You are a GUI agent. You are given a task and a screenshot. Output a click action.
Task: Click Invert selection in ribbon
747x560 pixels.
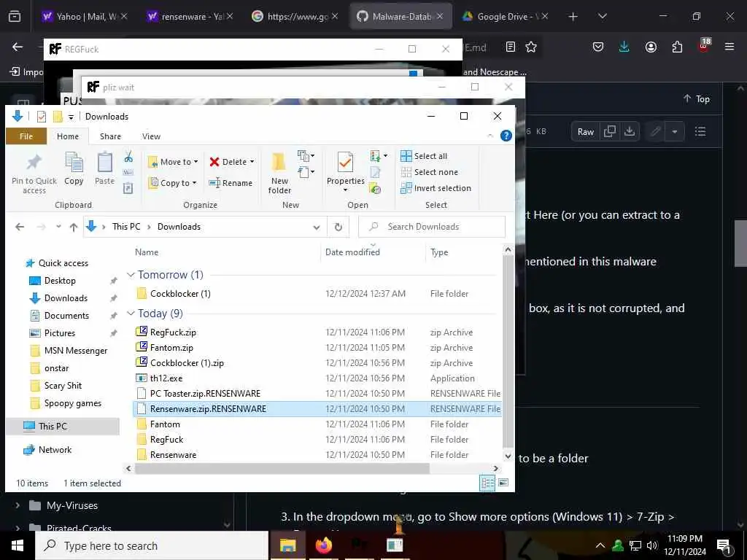click(436, 188)
